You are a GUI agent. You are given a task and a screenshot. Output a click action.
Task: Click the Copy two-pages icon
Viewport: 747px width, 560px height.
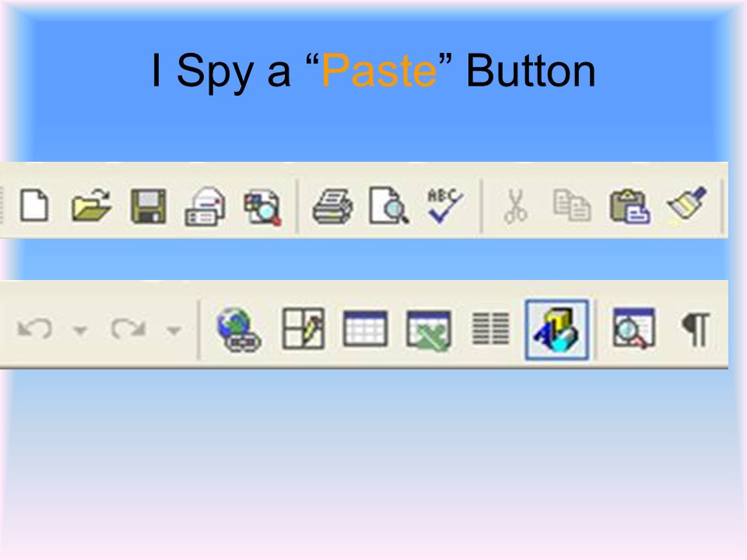tap(572, 205)
